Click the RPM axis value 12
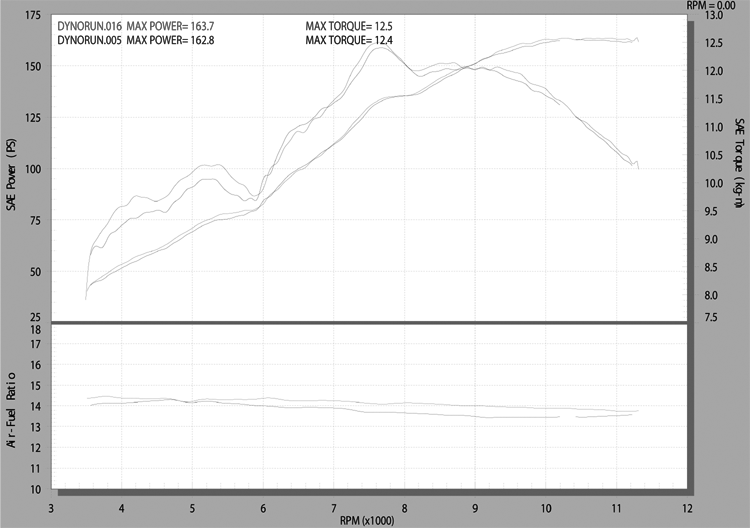Image resolution: width=750 pixels, height=528 pixels. click(x=687, y=508)
